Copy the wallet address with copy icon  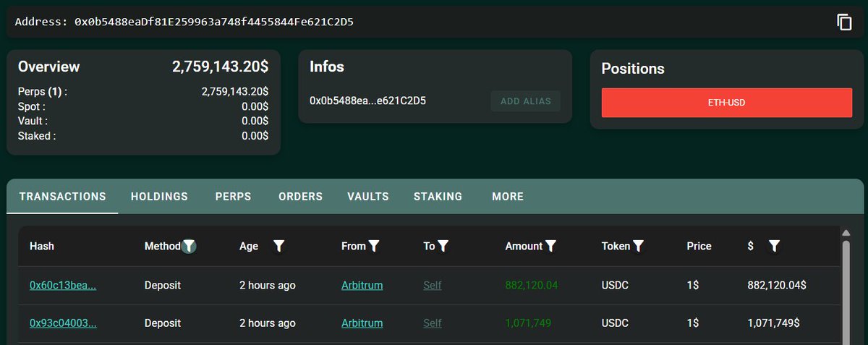coord(844,22)
